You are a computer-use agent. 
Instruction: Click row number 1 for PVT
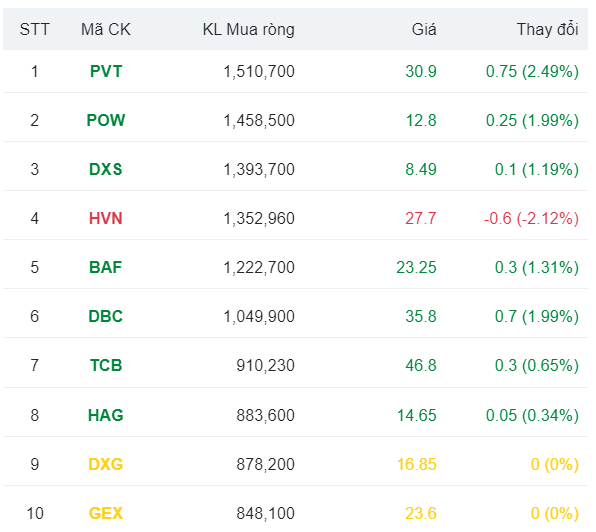[35, 71]
